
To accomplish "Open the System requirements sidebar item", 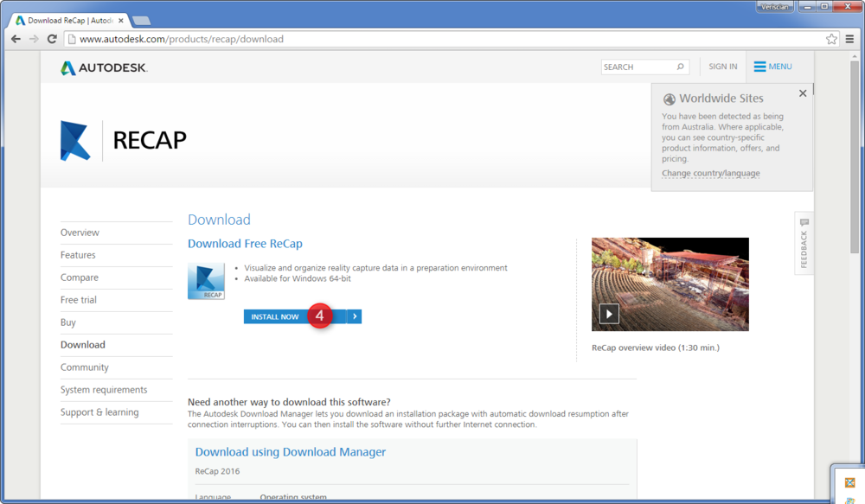I will click(x=104, y=390).
